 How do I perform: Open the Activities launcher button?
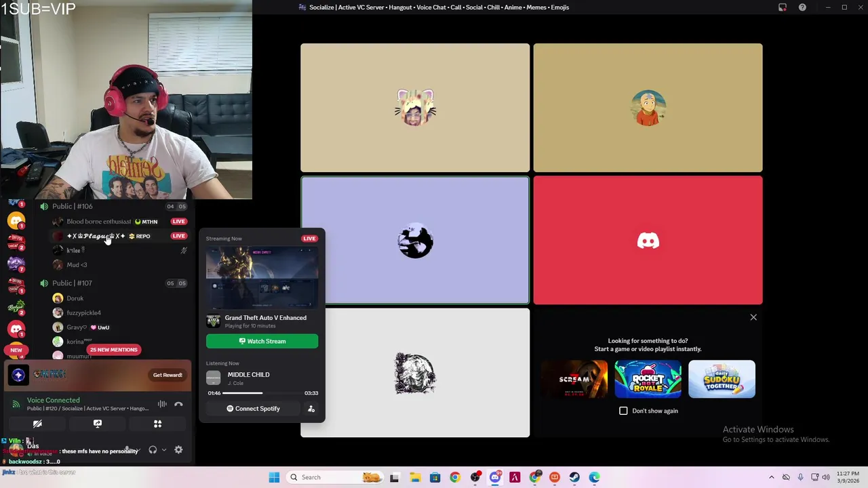[x=157, y=424]
